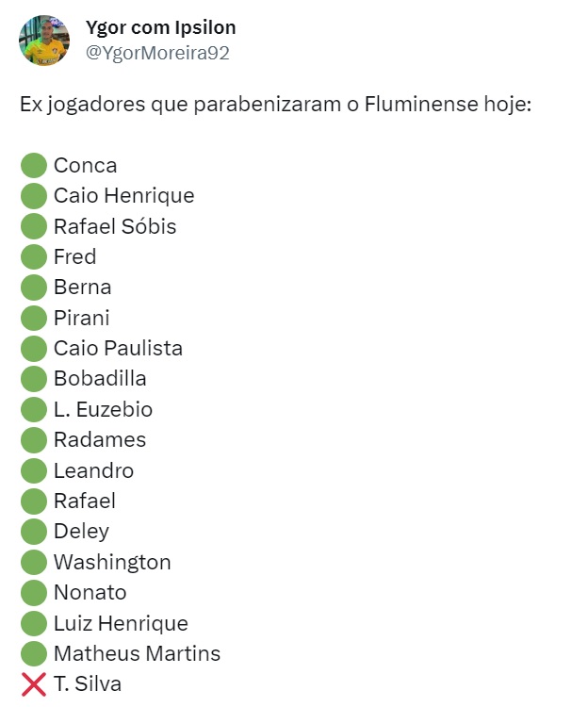Viewport: 588px width, 707px height.
Task: Open the @YgorMoreira92 handle link
Action: click(x=157, y=53)
